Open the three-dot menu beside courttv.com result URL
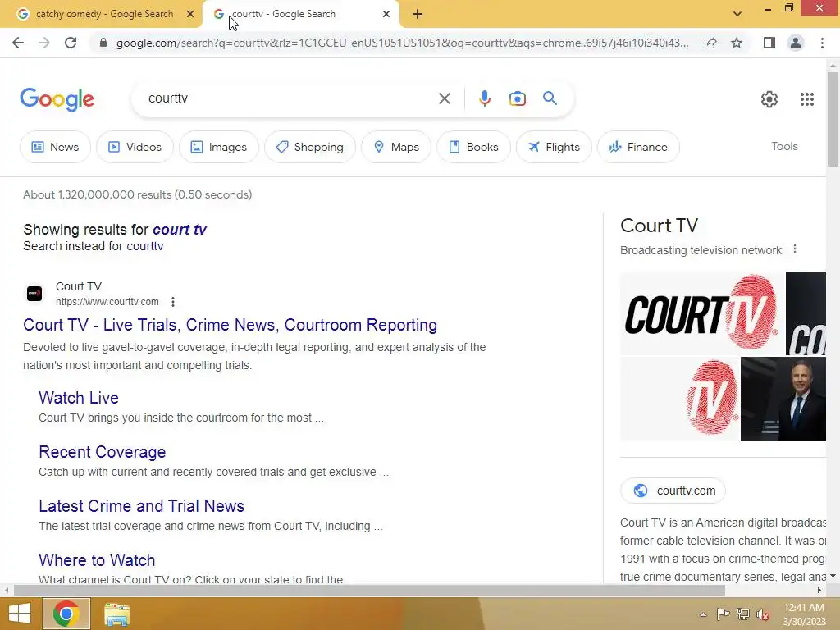The width and height of the screenshot is (840, 630). 172,302
